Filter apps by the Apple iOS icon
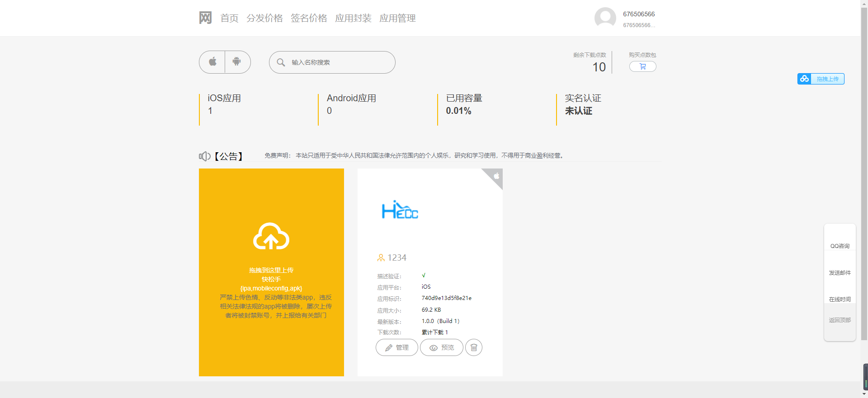The image size is (868, 398). 212,62
